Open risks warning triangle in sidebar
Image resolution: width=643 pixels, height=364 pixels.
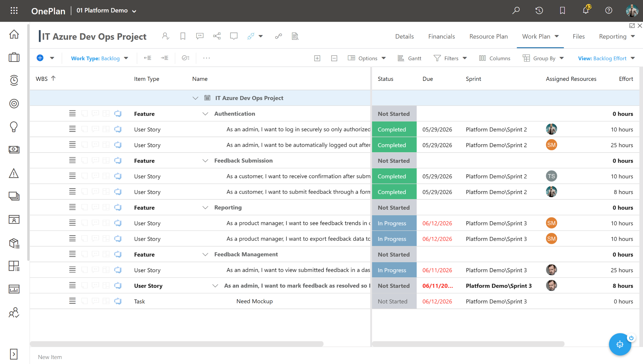click(14, 173)
